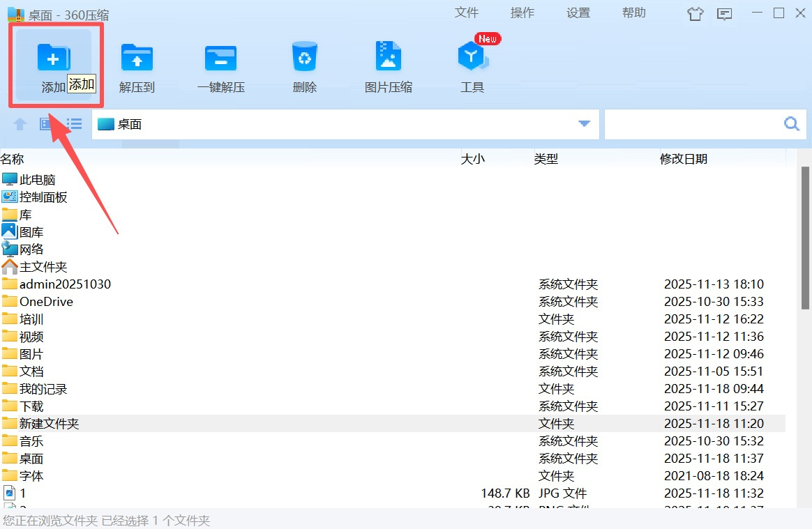The image size is (812, 529).
Task: Open the 设置 (Settings) menu
Action: point(578,13)
